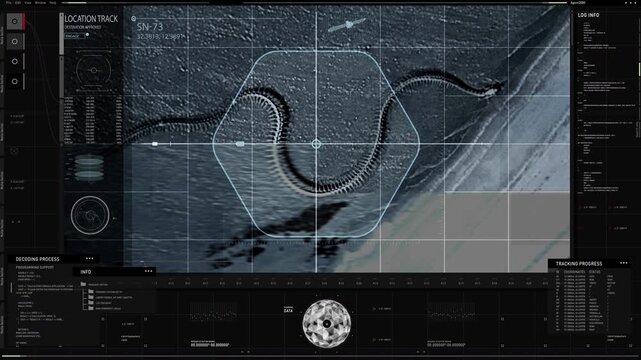641x360 pixels.
Task: Click the satellite icon on the map
Action: [x=347, y=25]
